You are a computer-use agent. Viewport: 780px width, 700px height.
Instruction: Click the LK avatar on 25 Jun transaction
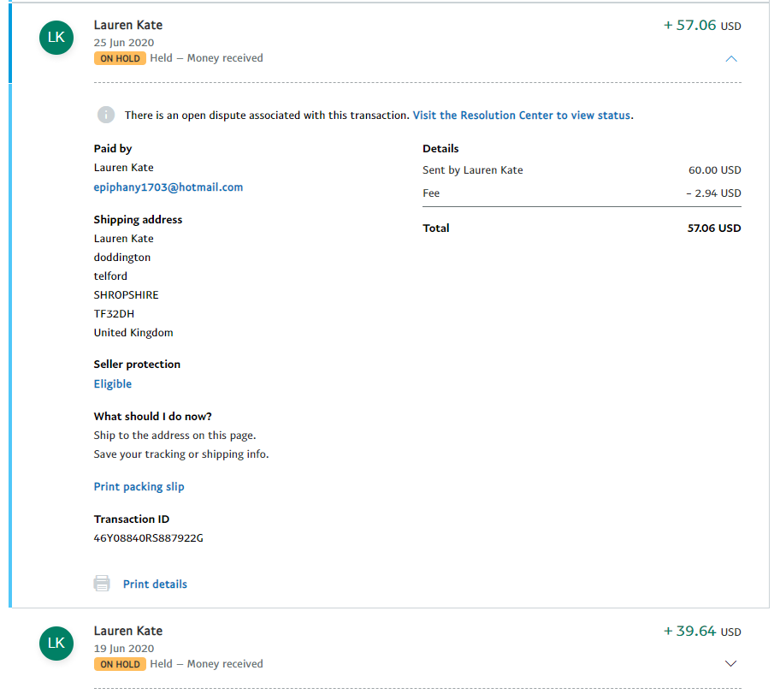click(56, 37)
